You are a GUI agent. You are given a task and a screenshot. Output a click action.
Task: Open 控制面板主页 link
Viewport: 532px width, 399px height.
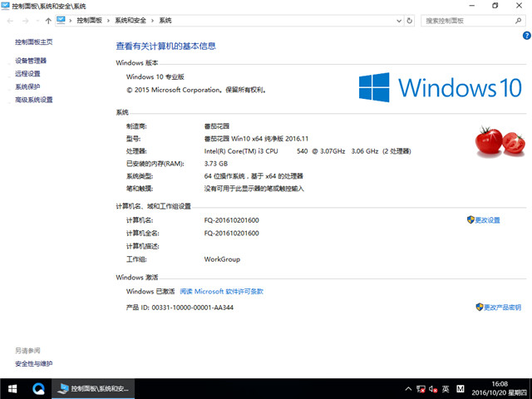pos(34,42)
